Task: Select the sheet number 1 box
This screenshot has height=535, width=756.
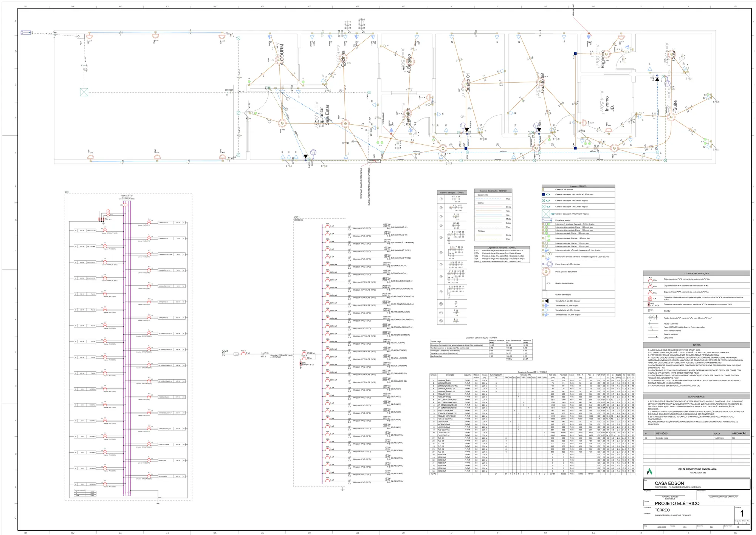Action: pos(742,513)
